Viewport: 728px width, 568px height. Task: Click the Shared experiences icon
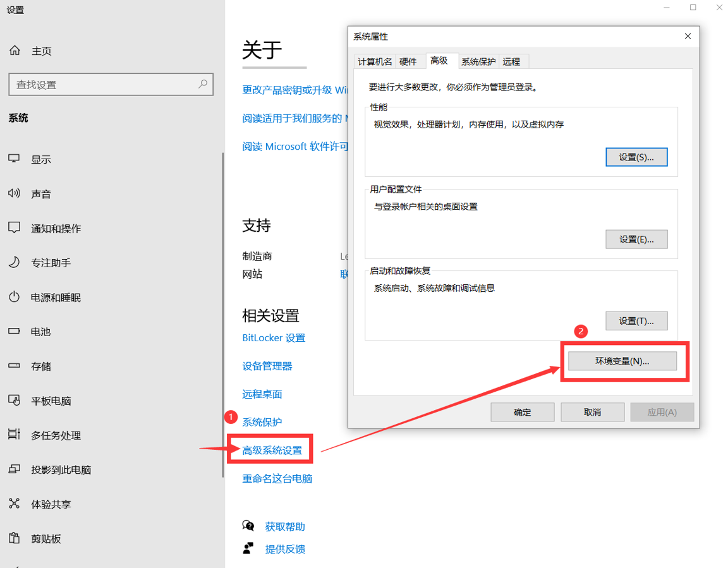(x=14, y=504)
